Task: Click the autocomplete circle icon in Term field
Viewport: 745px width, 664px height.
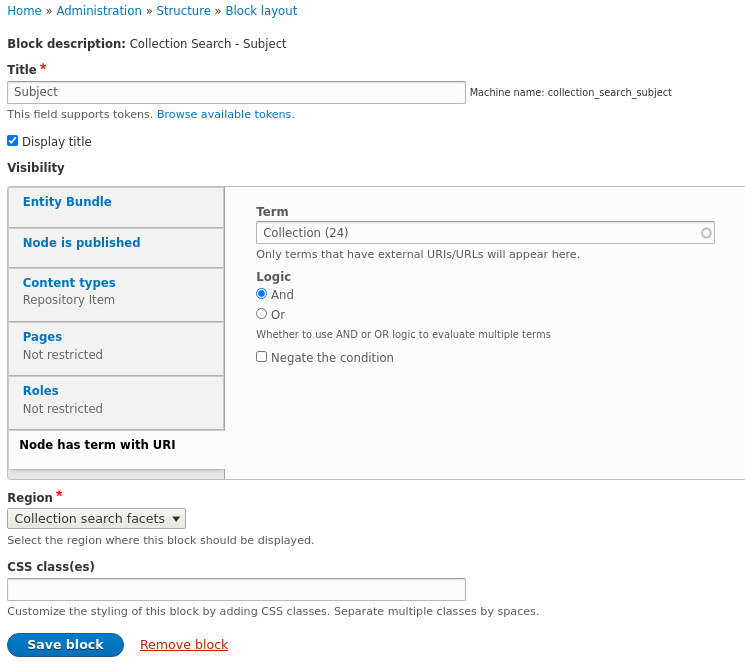Action: 706,233
